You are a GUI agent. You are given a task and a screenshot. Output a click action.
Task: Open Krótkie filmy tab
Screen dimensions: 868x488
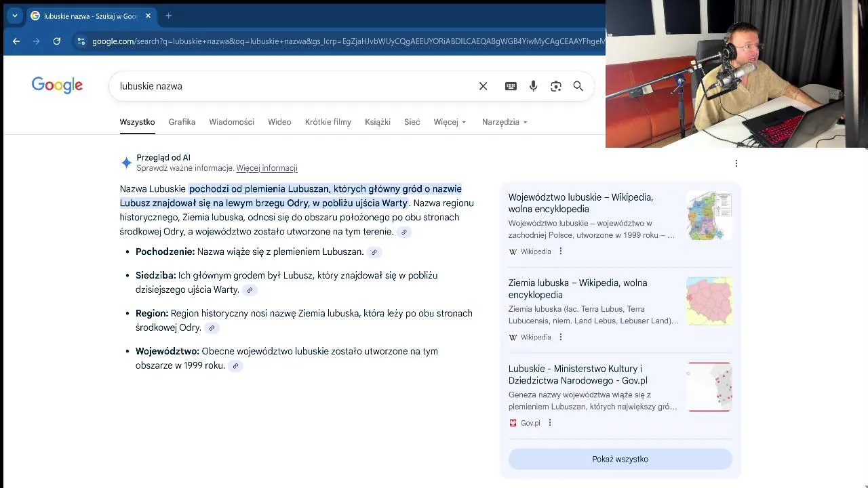tap(328, 122)
